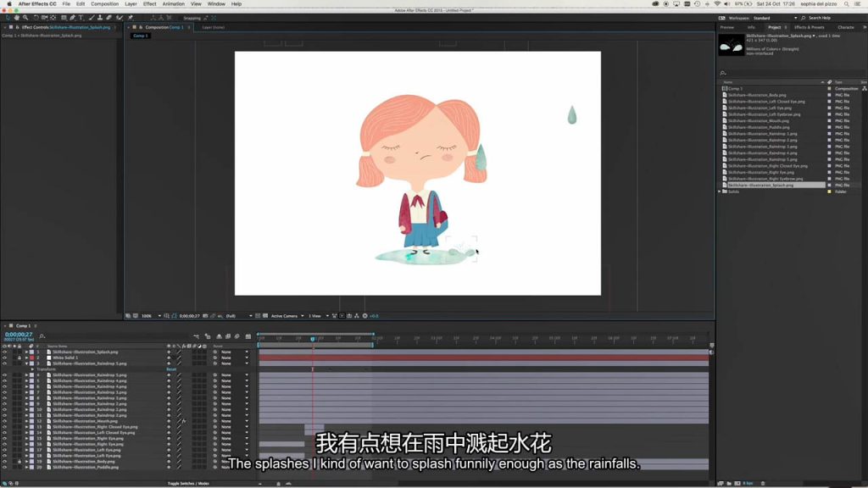
Task: Open the Animation menu
Action: (x=173, y=4)
